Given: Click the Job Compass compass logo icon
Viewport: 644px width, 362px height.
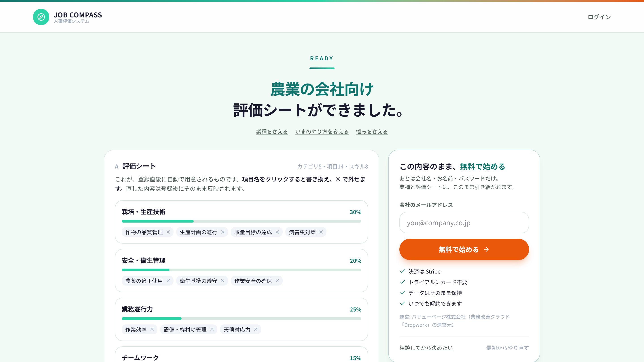Looking at the screenshot, I should coord(41,17).
